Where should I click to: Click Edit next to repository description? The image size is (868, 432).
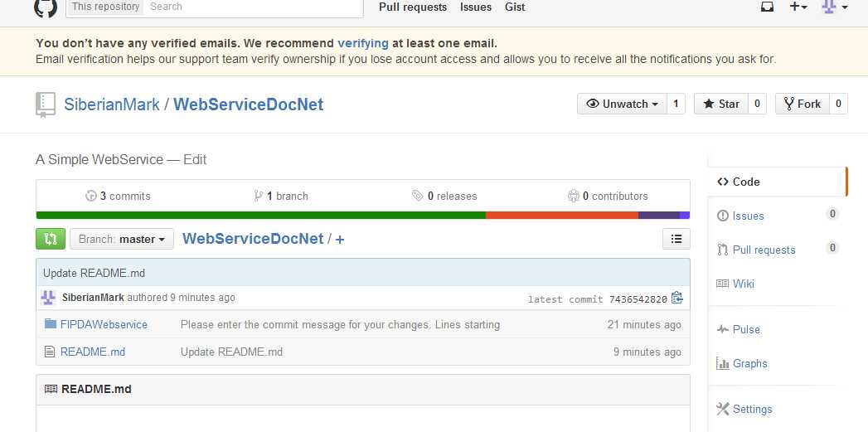[195, 159]
